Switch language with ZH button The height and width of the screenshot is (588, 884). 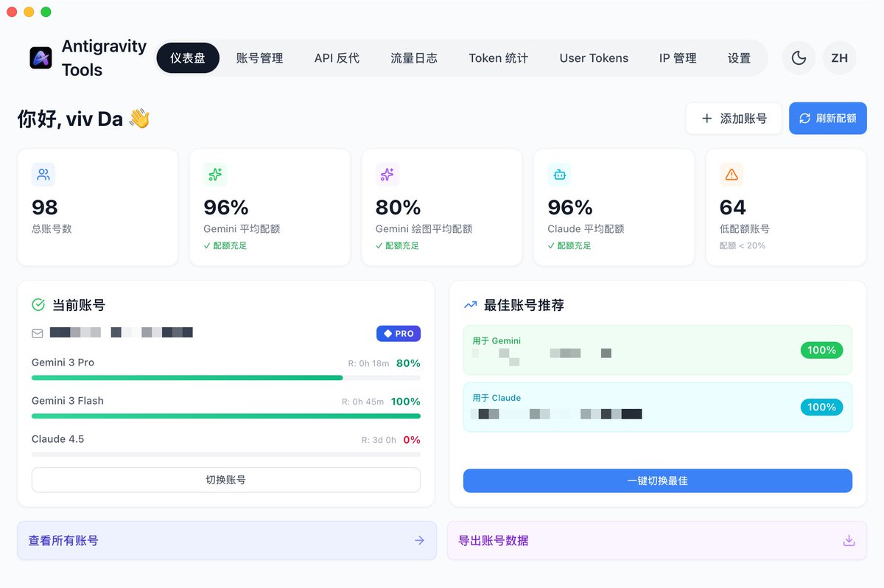coord(839,58)
